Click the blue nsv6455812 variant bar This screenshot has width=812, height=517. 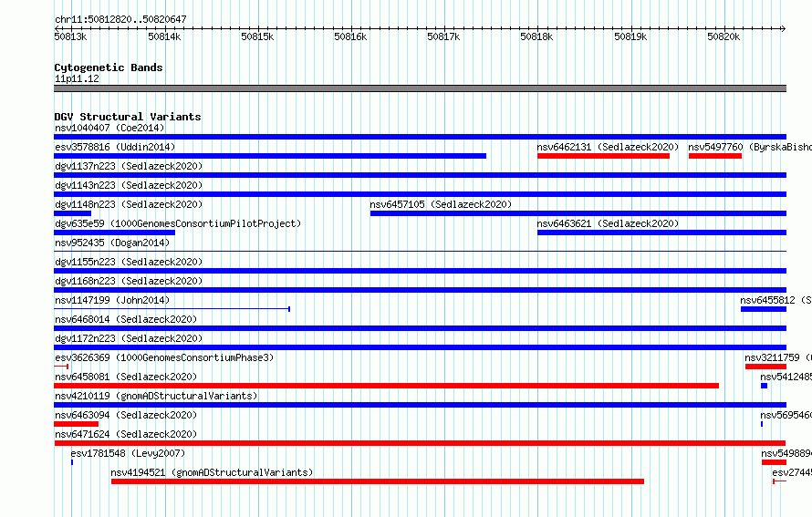[x=764, y=309]
